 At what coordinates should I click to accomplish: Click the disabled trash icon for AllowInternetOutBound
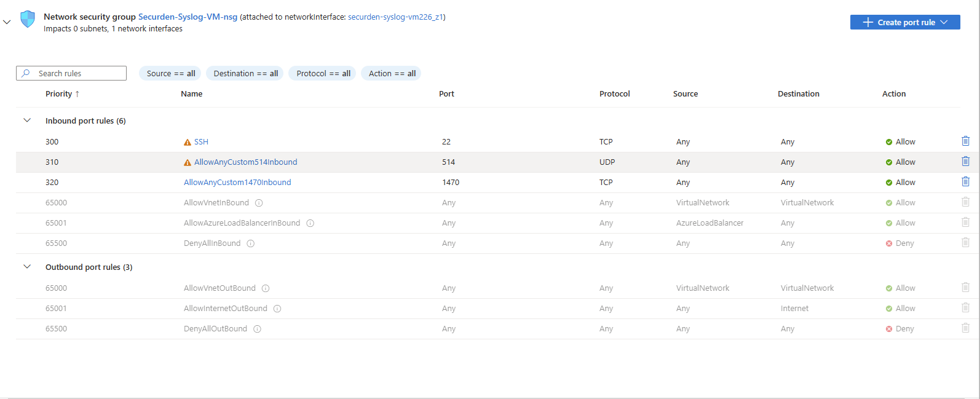click(965, 308)
